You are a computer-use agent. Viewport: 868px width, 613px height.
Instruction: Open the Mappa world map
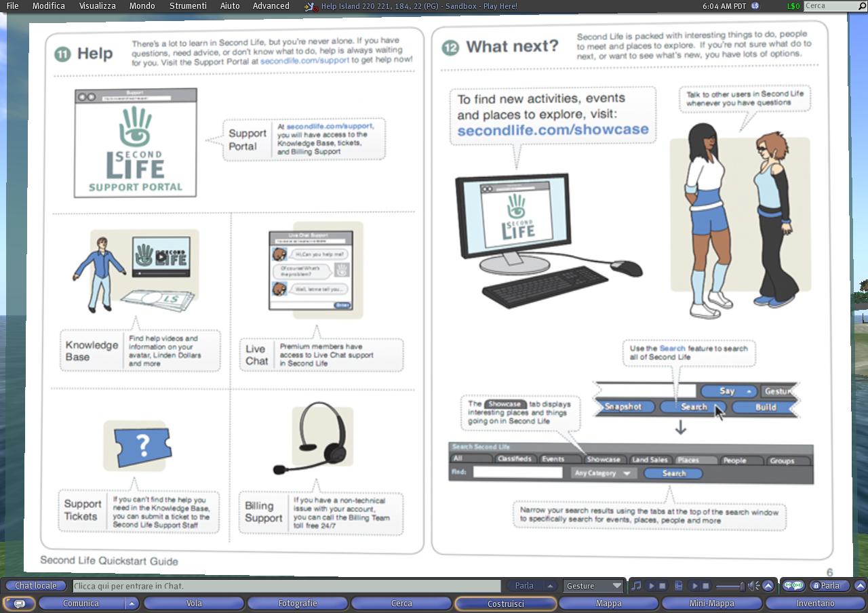pyautogui.click(x=609, y=604)
